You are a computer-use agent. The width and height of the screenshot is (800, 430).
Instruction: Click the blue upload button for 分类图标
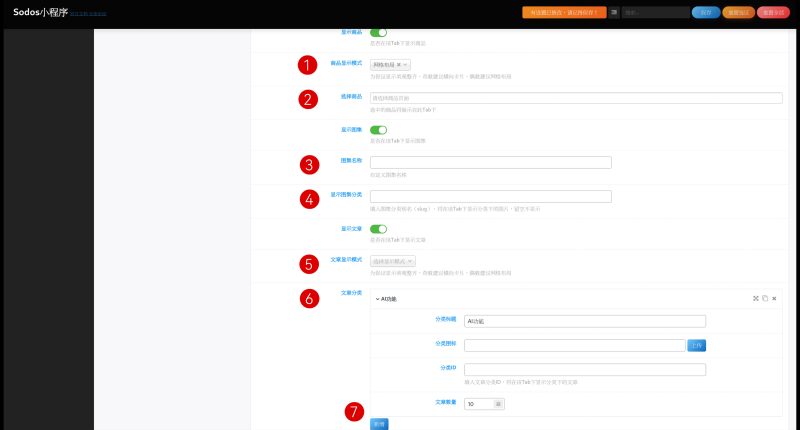coord(697,345)
